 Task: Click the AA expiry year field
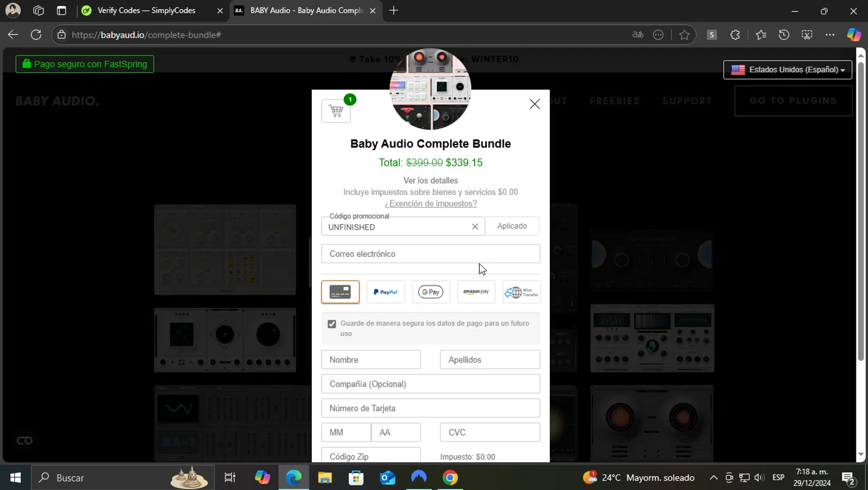pos(396,433)
